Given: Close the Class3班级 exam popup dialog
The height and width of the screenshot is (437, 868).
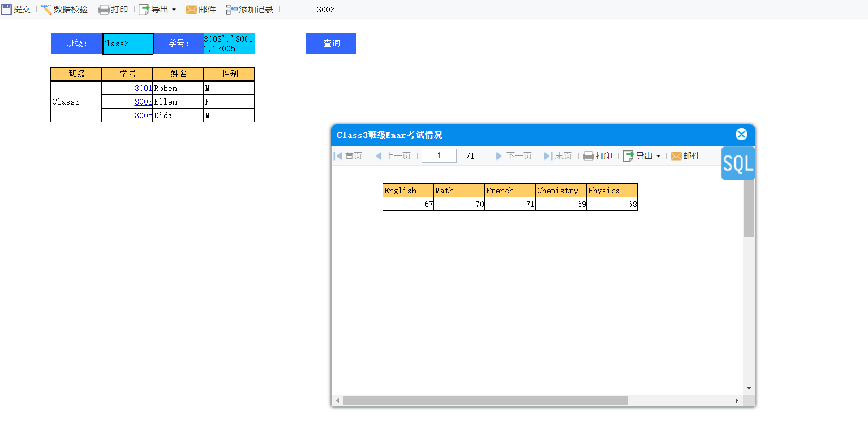Looking at the screenshot, I should pyautogui.click(x=741, y=135).
